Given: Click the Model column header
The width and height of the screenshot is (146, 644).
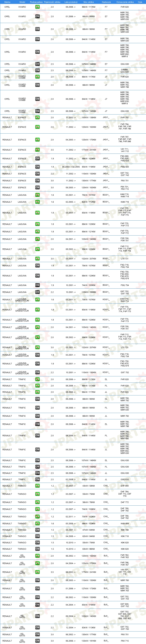Looking at the screenshot, I should pos(22,2).
